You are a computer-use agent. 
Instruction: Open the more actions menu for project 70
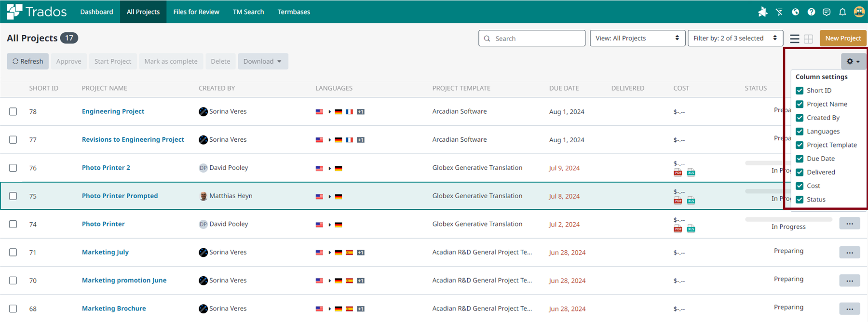click(850, 280)
